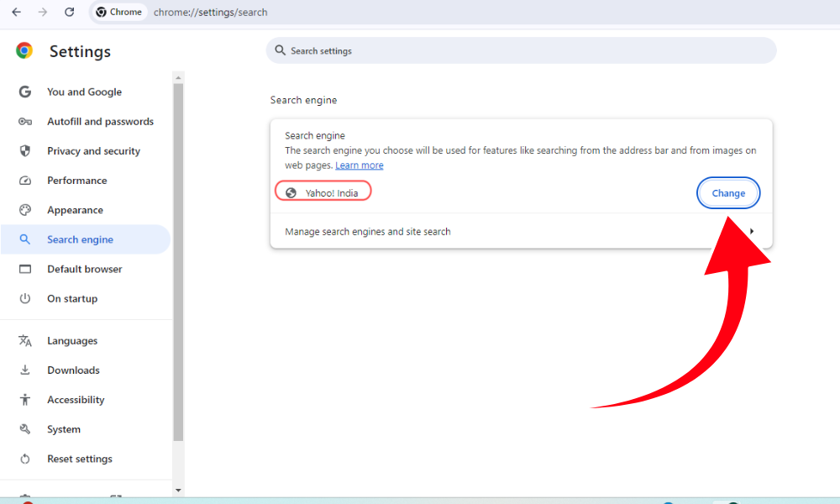The height and width of the screenshot is (504, 840).
Task: Click the speedometer Performance icon
Action: pos(25,181)
